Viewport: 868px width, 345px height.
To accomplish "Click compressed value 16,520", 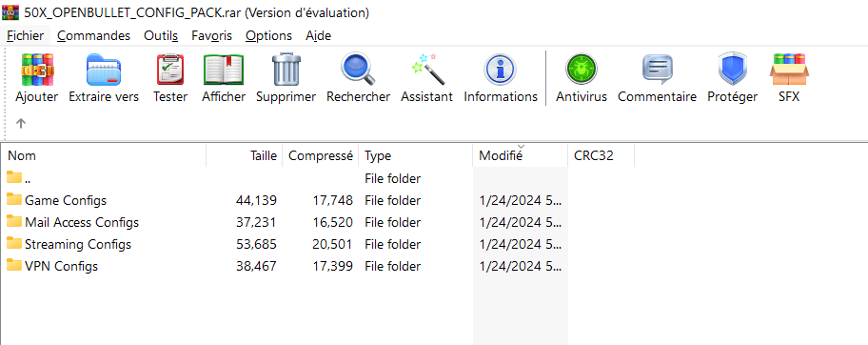I will (x=332, y=222).
